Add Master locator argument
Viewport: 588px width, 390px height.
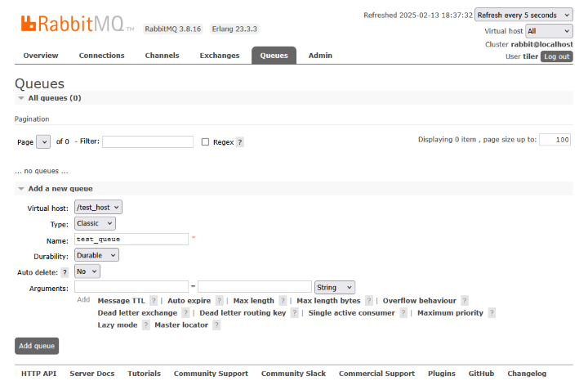181,325
